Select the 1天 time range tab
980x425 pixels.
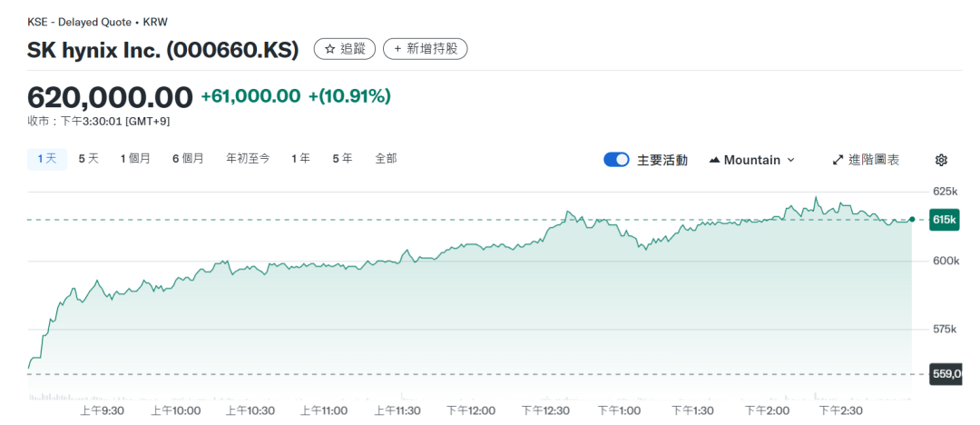[x=47, y=159]
